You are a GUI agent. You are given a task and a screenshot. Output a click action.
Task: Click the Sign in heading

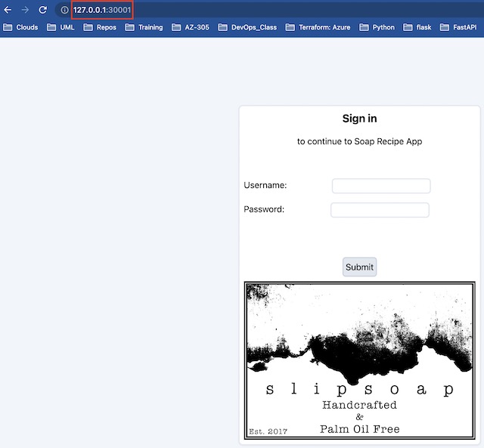click(359, 119)
